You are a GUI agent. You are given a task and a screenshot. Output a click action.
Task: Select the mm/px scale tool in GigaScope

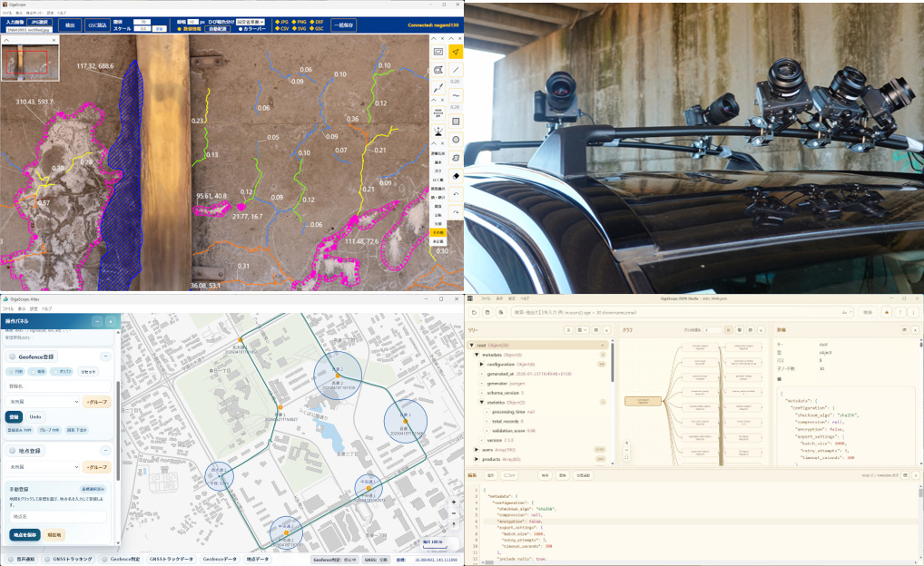tap(437, 112)
